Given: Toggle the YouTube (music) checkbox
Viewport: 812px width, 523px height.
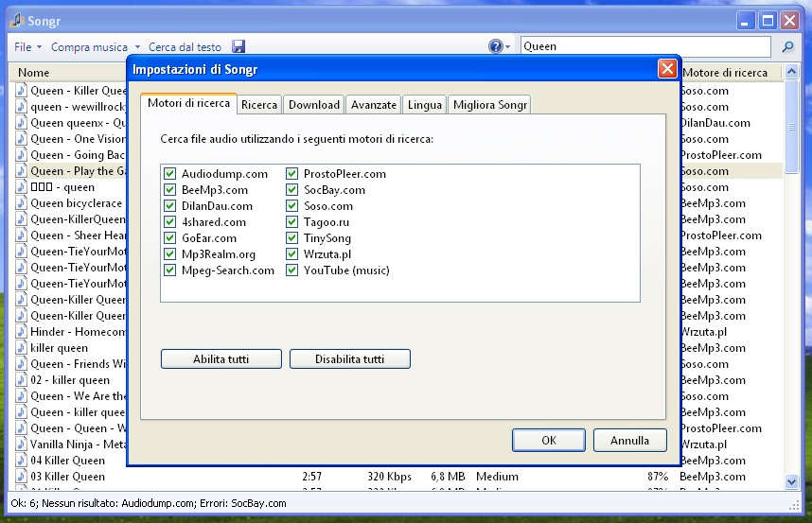Looking at the screenshot, I should (292, 270).
